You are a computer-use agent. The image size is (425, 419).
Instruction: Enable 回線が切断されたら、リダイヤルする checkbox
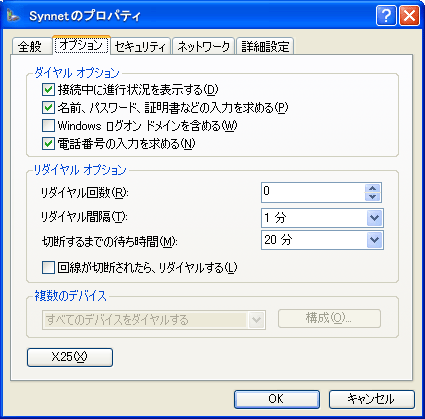[48, 267]
